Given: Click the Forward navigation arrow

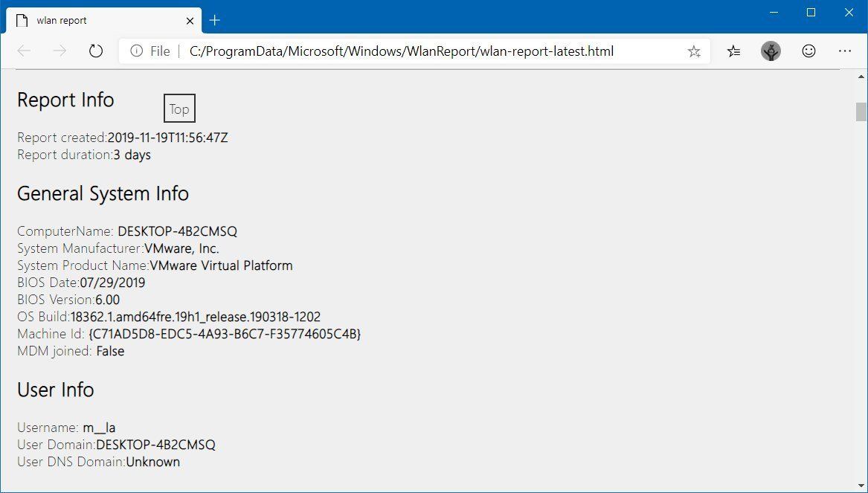Looking at the screenshot, I should (x=58, y=51).
